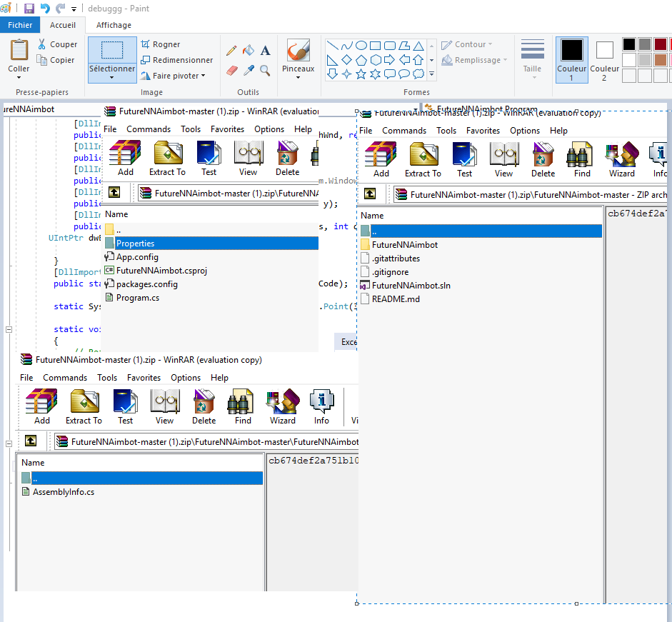672x622 pixels.
Task: Choose the Pentagon shape
Action: [361, 59]
